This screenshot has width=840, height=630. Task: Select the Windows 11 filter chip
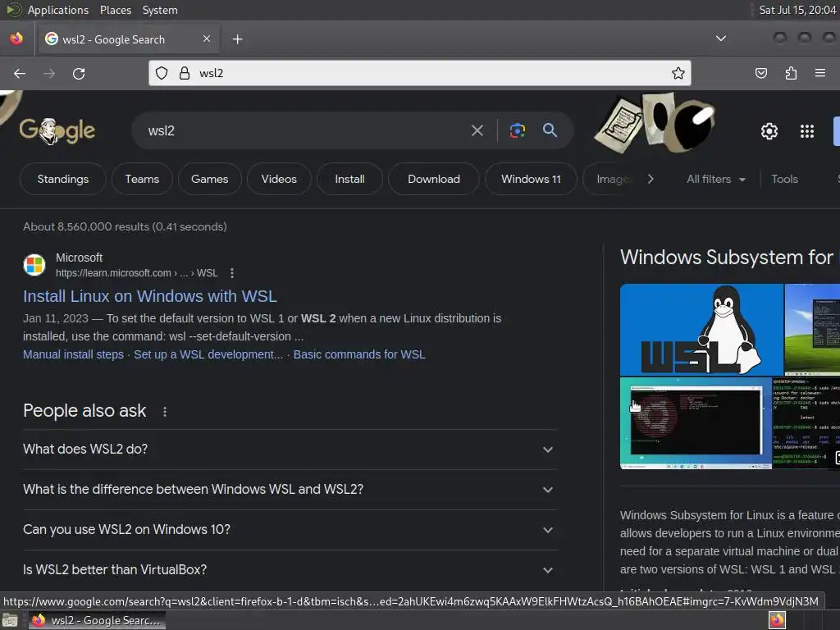(x=531, y=179)
